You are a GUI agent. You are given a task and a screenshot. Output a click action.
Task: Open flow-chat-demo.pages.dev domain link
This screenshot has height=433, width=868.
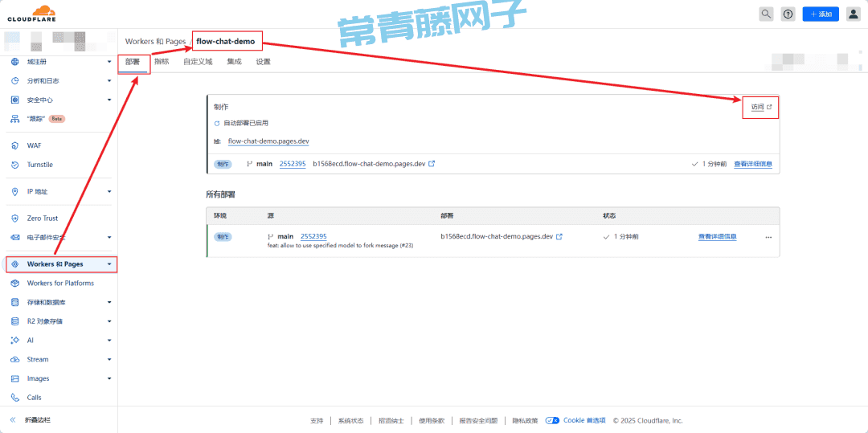pyautogui.click(x=268, y=141)
